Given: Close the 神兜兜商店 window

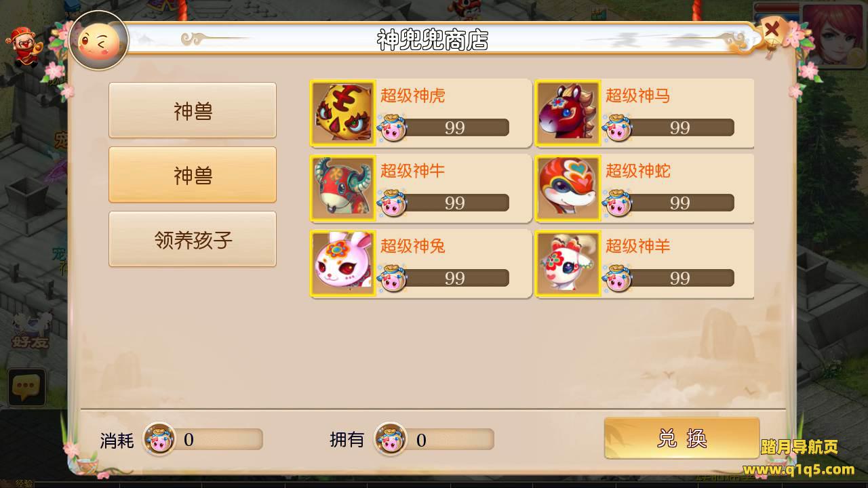Looking at the screenshot, I should click(x=772, y=31).
